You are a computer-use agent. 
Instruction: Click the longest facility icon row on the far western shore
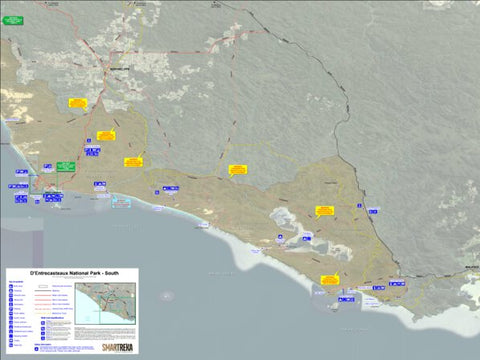(x=18, y=186)
